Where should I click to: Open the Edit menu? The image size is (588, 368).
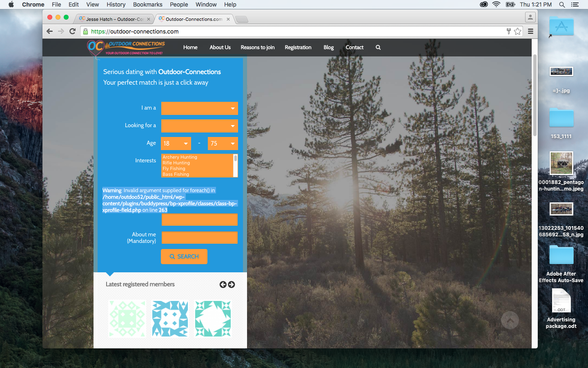point(74,4)
